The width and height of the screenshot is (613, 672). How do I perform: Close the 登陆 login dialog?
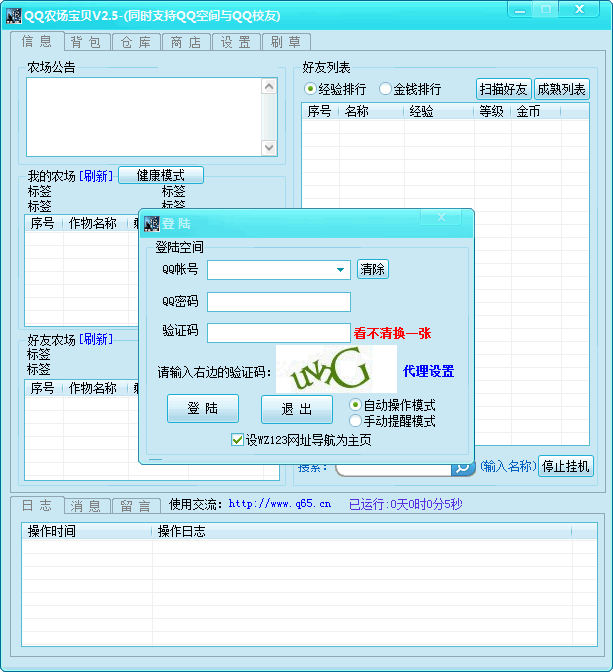441,217
